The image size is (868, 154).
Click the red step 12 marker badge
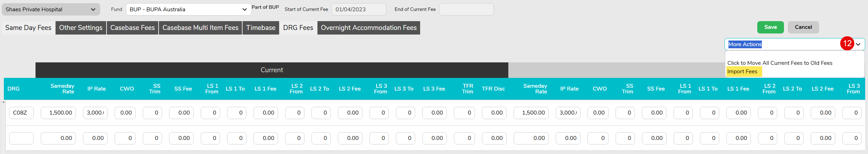[x=847, y=43]
